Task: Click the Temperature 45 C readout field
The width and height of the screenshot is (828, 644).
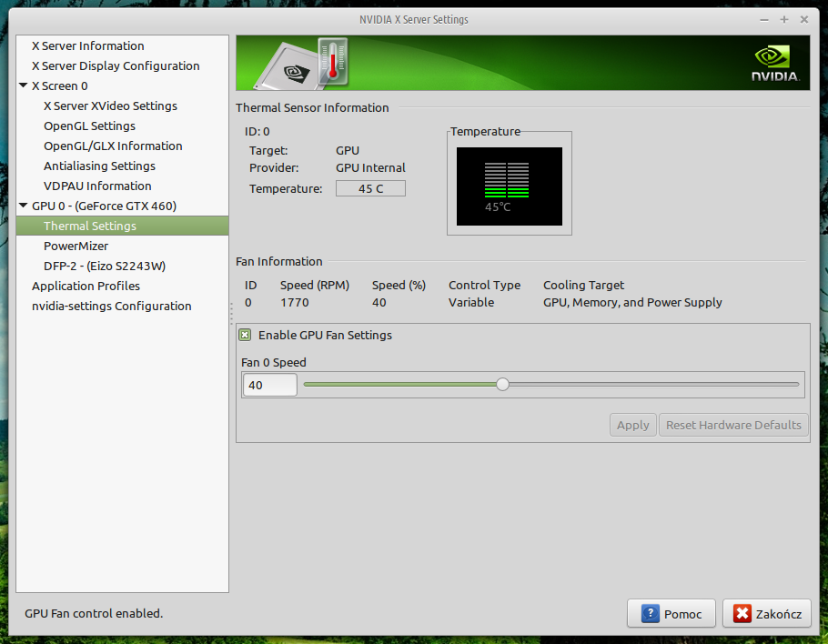Action: (x=370, y=188)
